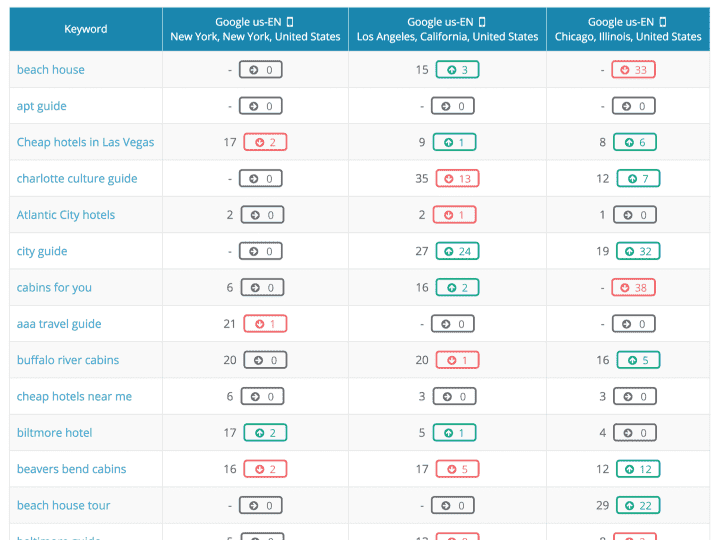Open the beach house keyword link
Viewport: 720px width, 540px height.
click(51, 70)
